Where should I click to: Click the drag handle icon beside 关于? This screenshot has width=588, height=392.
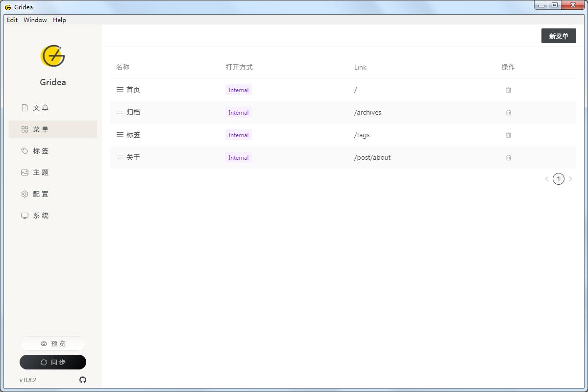coord(120,157)
